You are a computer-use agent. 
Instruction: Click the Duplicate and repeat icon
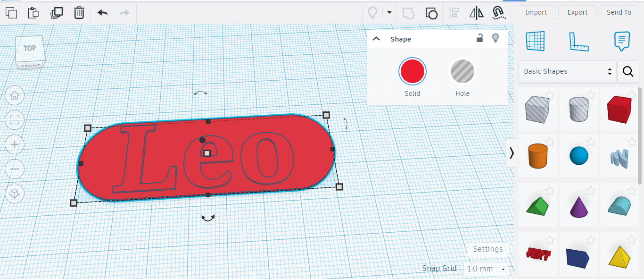pos(57,13)
